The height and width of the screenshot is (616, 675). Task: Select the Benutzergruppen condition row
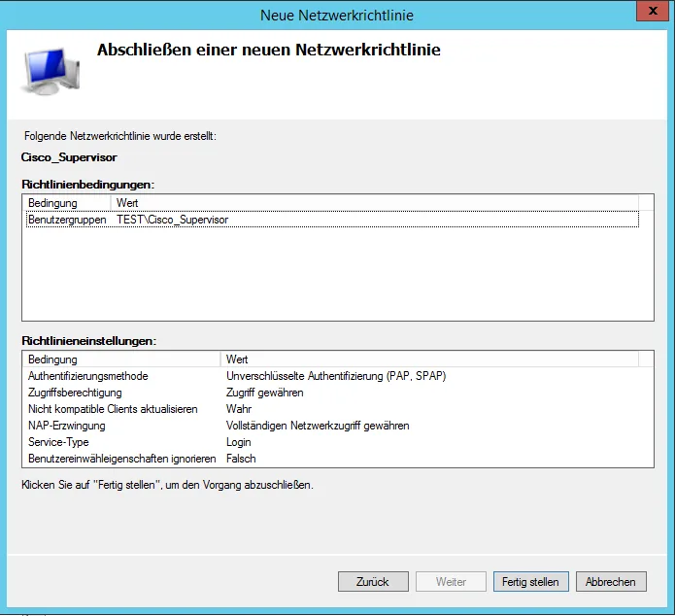pyautogui.click(x=332, y=220)
